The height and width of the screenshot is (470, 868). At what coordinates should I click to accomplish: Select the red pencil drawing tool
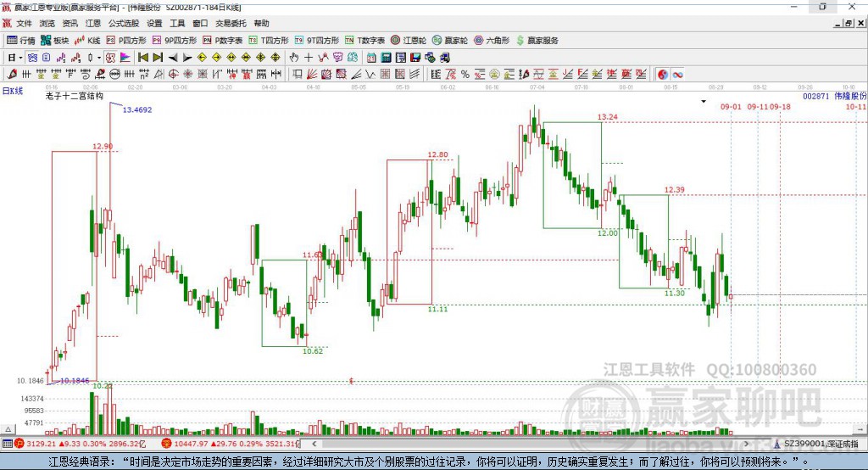click(12, 75)
